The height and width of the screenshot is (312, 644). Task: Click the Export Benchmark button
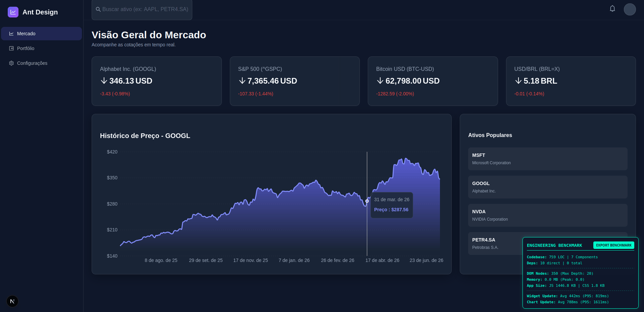click(x=614, y=245)
